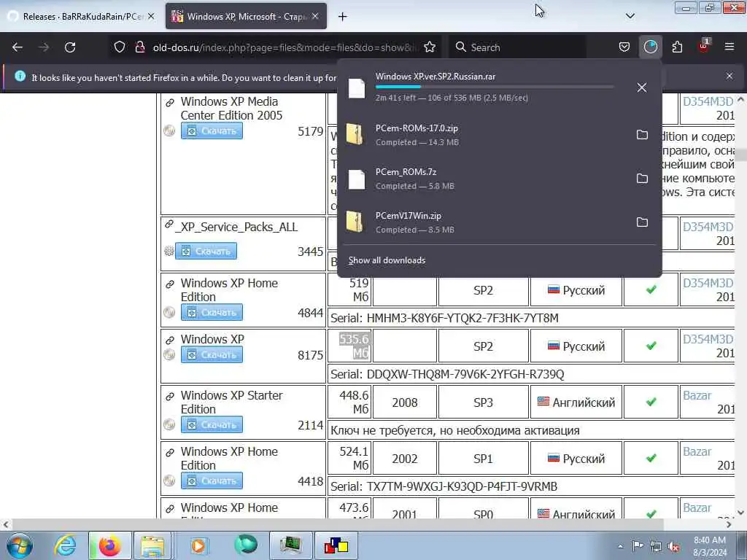The height and width of the screenshot is (560, 747).
Task: Select the Serial TX7TM-9WXGJ key text
Action: tap(462, 486)
